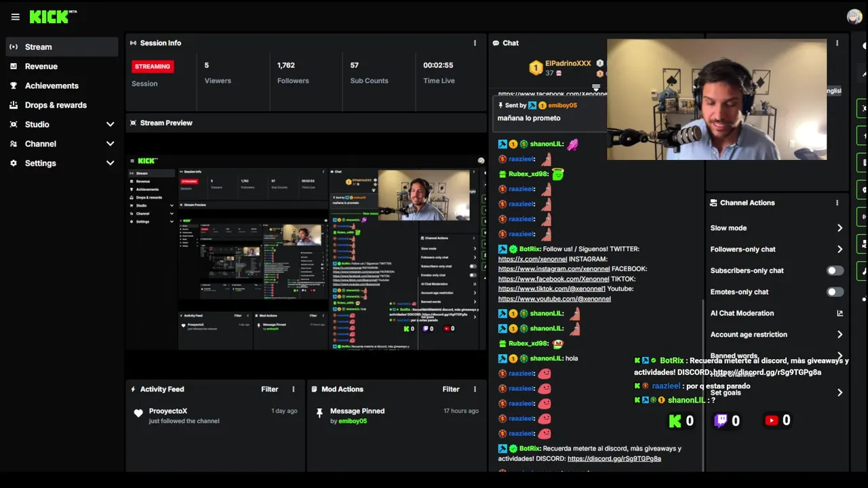Click Rubex_xd98's green halo emote
The height and width of the screenshot is (488, 868).
point(557,174)
